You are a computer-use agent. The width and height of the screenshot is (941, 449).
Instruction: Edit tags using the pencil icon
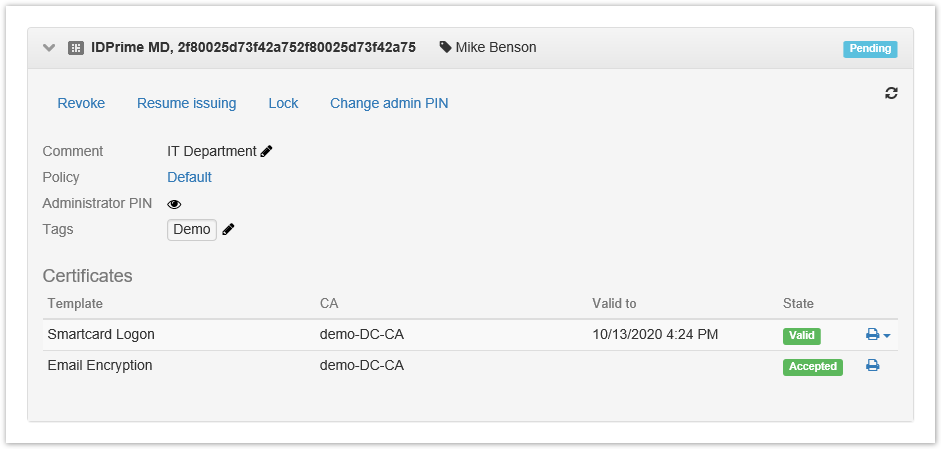229,230
